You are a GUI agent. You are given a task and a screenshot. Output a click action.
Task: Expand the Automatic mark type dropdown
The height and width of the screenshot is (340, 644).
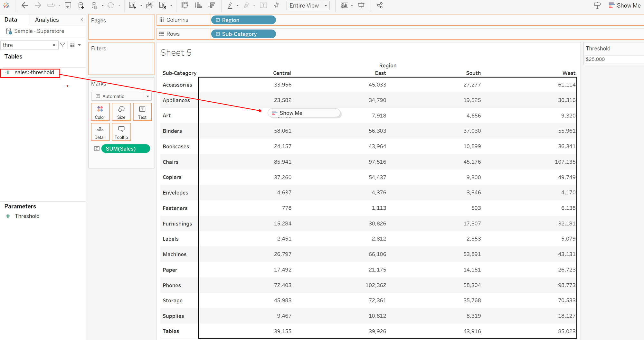[147, 96]
